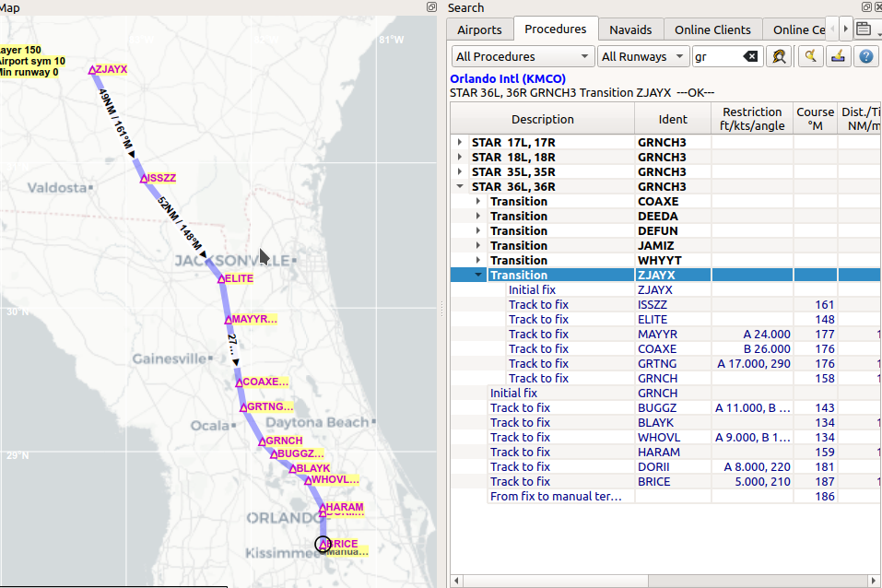
Task: Click the ZJAYX waypoint triangle on the map
Action: click(92, 70)
